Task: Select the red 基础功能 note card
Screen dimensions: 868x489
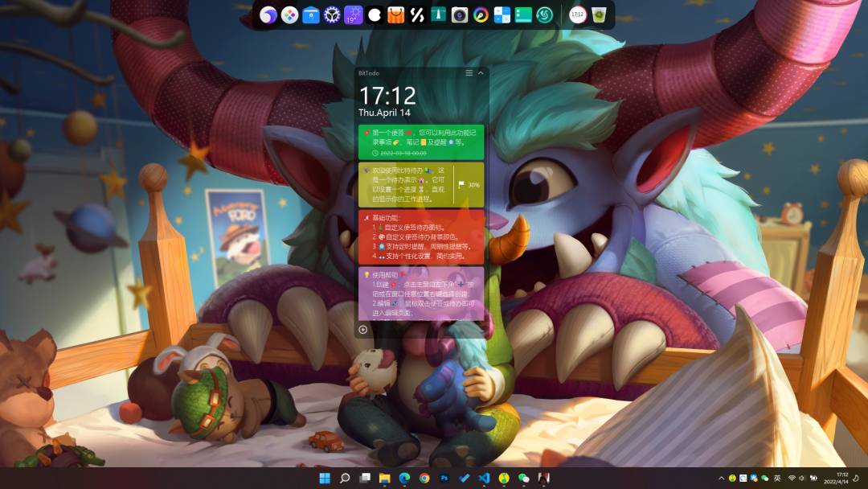Action: point(421,237)
